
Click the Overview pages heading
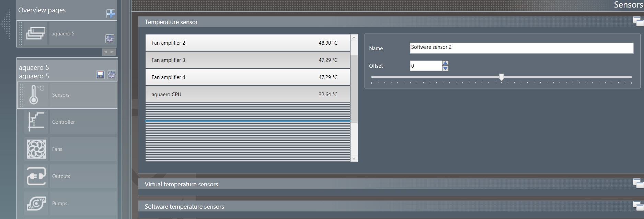point(42,10)
